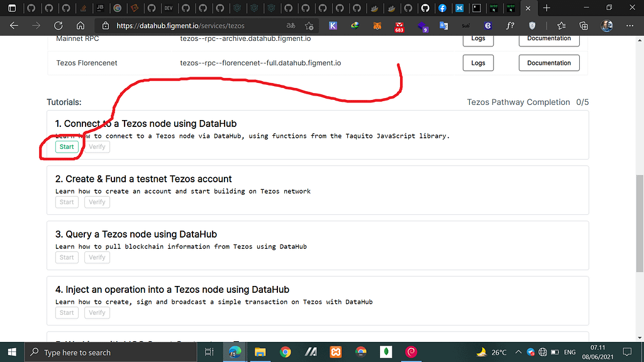
Task: Click heading '2. Create & Fund a testnet Tezos account'
Action: coord(143,179)
